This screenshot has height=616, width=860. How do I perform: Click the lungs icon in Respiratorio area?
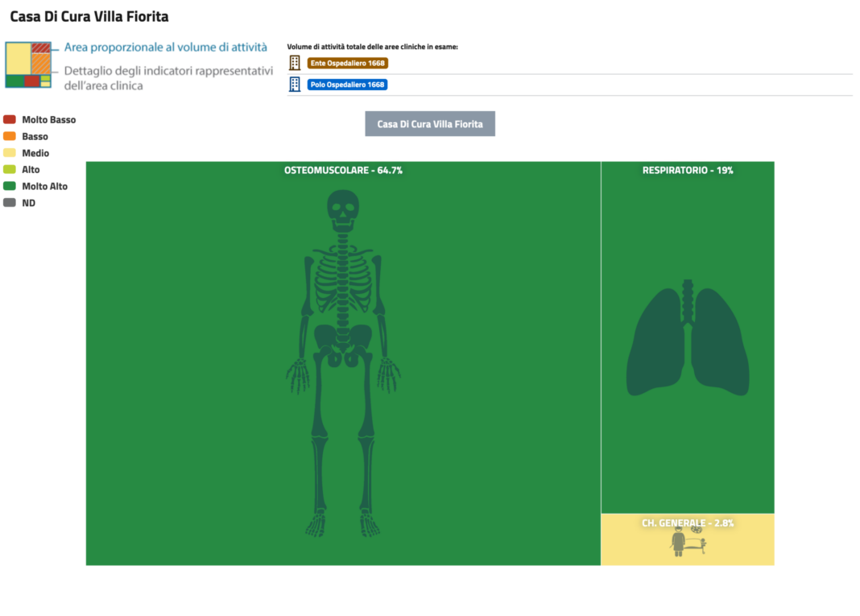pos(688,338)
